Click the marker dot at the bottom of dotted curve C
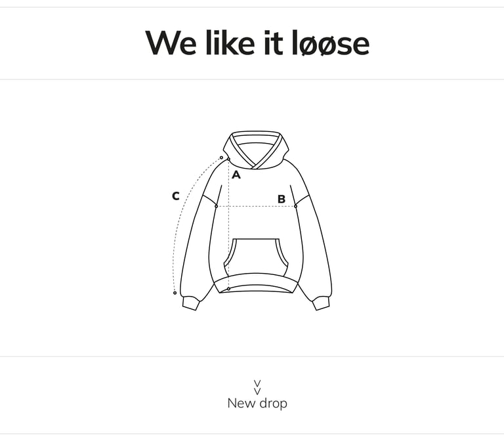The image size is (504, 441). point(175,293)
